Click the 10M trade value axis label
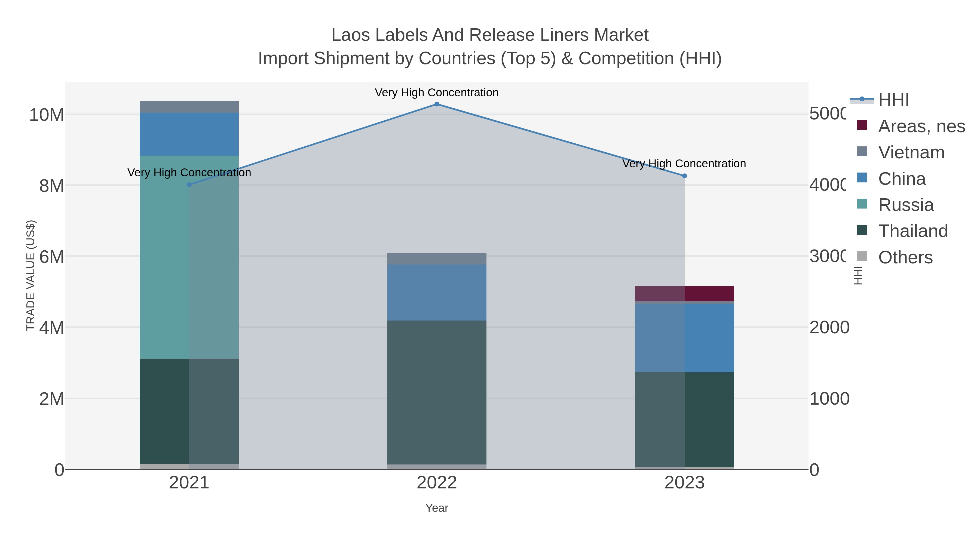The image size is (980, 551). click(x=46, y=115)
